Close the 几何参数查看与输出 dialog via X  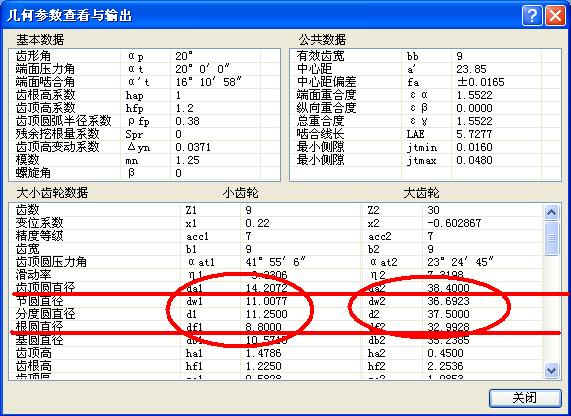coord(555,16)
